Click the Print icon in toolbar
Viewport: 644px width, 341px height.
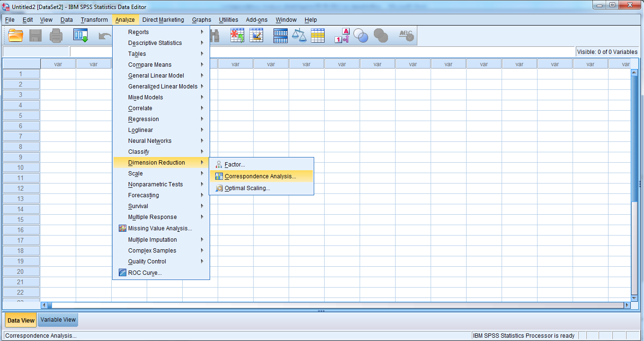56,35
